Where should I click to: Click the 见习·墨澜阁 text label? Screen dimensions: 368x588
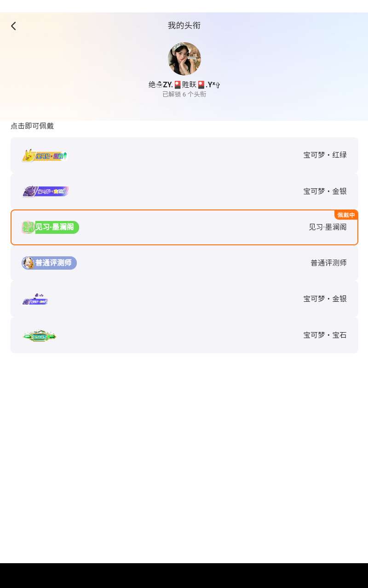328,227
